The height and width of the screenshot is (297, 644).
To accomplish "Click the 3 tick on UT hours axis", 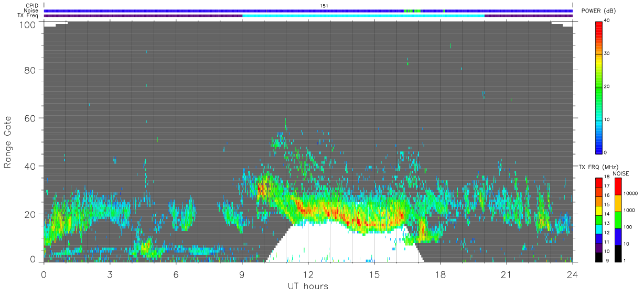I will 110,274.
